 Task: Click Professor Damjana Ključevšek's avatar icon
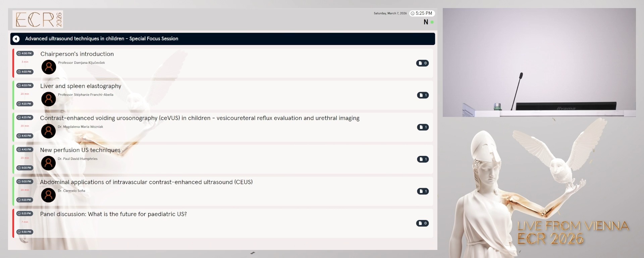tap(49, 67)
